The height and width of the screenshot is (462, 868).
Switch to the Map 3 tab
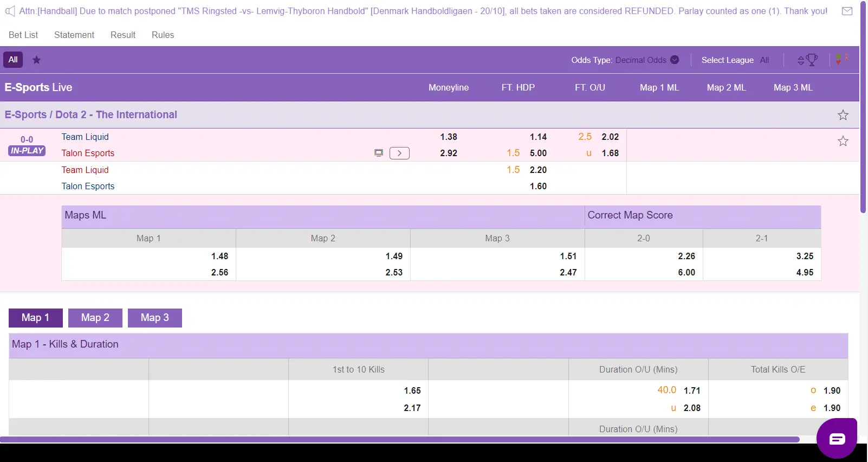155,318
